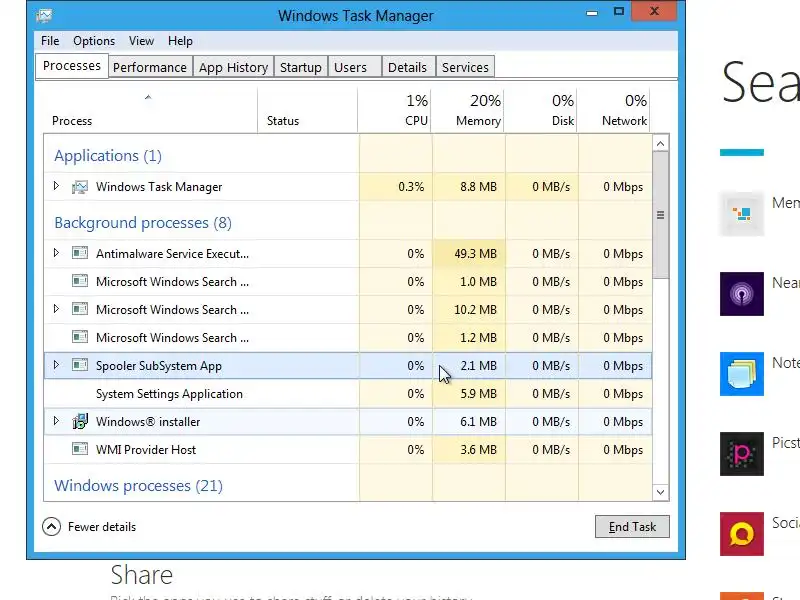Expand the Spooler SubSystem App row
The height and width of the screenshot is (600, 800).
56,365
